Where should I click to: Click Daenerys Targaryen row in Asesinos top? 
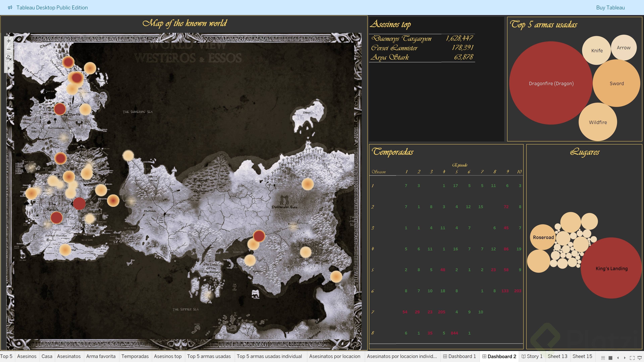401,39
